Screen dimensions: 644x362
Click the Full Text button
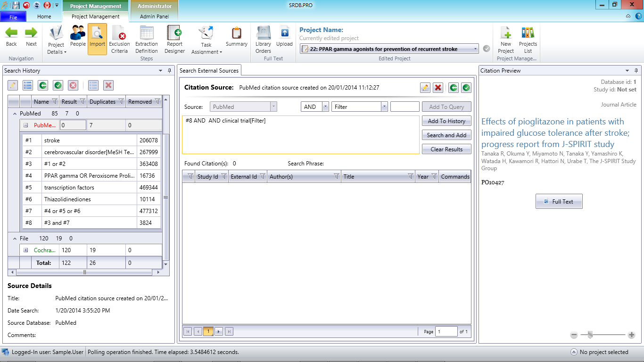pos(559,201)
